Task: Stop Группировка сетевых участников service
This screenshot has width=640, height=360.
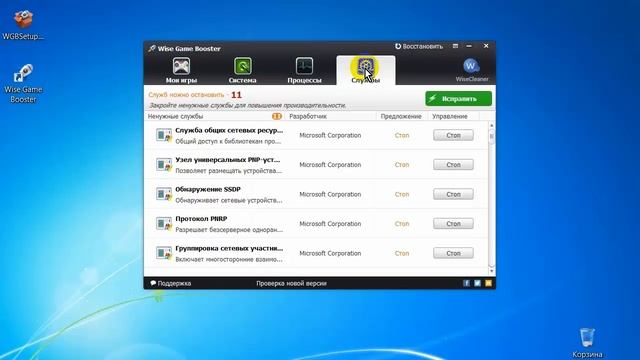Action: tap(453, 253)
